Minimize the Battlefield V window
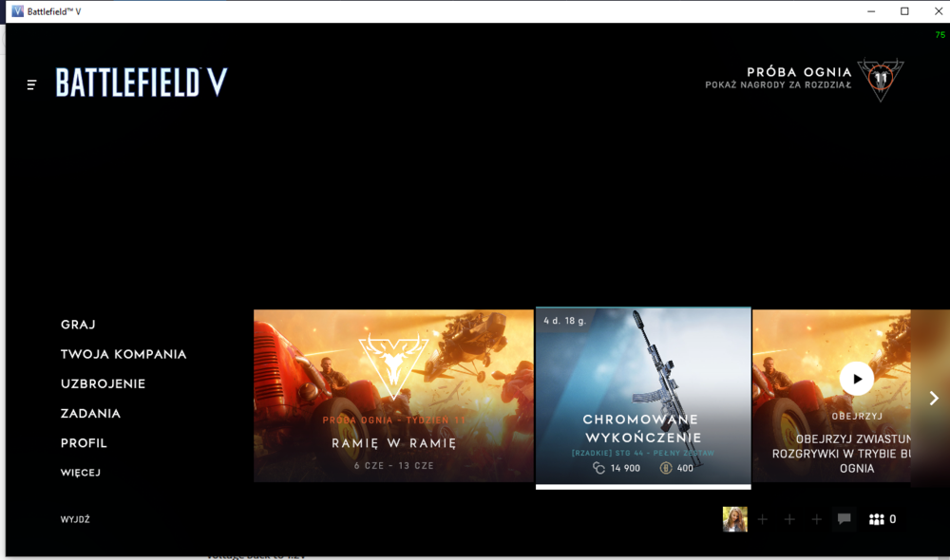The width and height of the screenshot is (950, 560). [x=871, y=11]
